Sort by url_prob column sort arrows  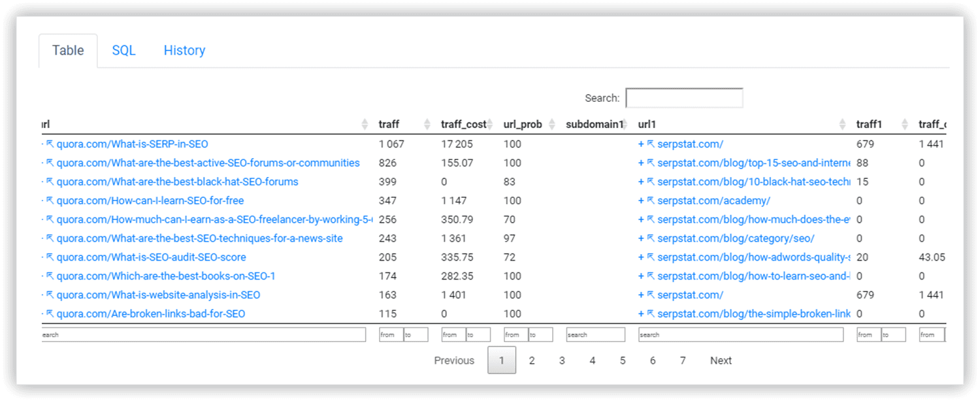pos(552,124)
